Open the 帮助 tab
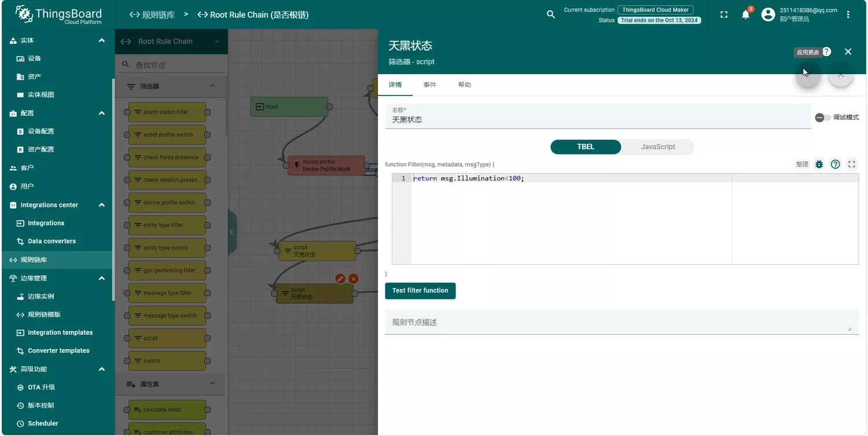The height and width of the screenshot is (436, 868). coord(464,85)
